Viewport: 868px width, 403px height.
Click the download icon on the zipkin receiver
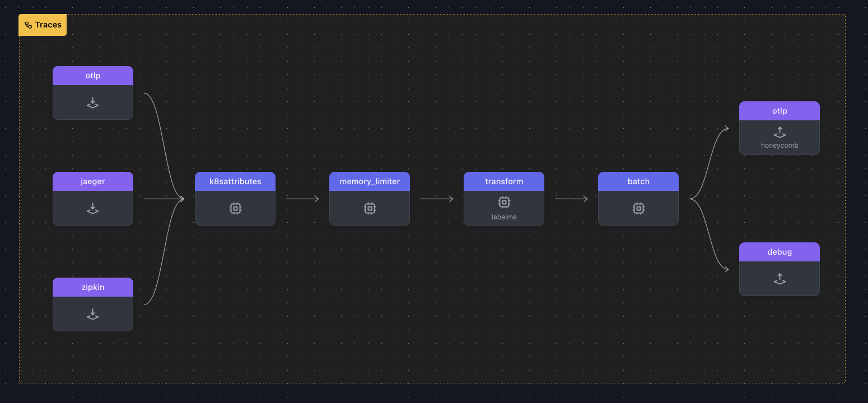point(92,314)
